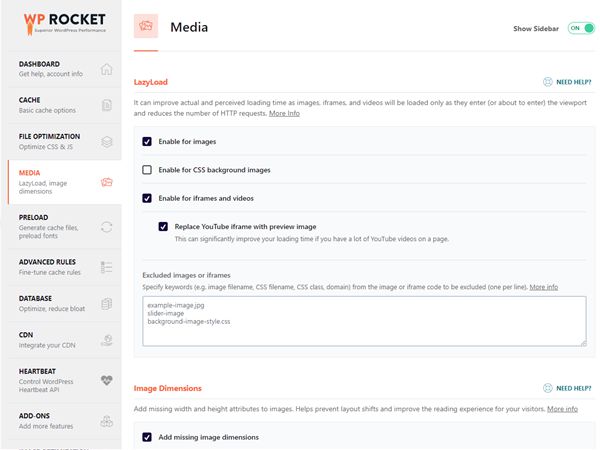This screenshot has height=450, width=600.
Task: Click the Database icon
Action: [x=107, y=304]
